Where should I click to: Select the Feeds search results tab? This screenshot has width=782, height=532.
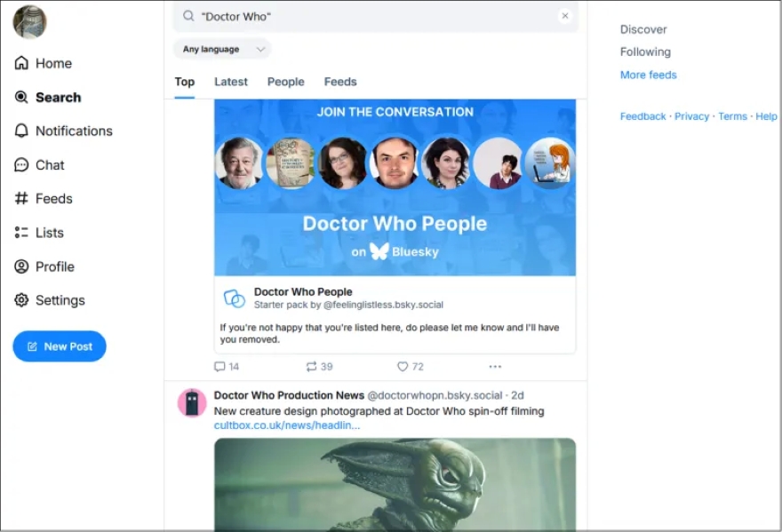click(x=340, y=82)
